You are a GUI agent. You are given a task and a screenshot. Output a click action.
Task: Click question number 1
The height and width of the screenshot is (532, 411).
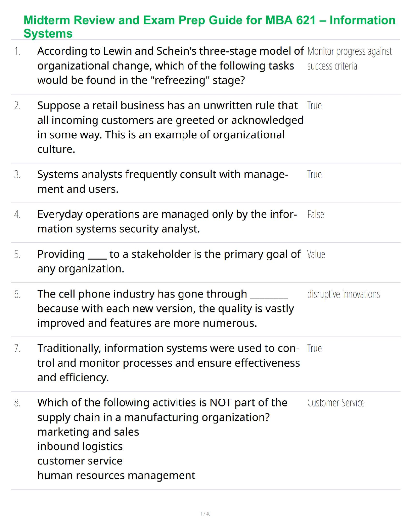17,51
